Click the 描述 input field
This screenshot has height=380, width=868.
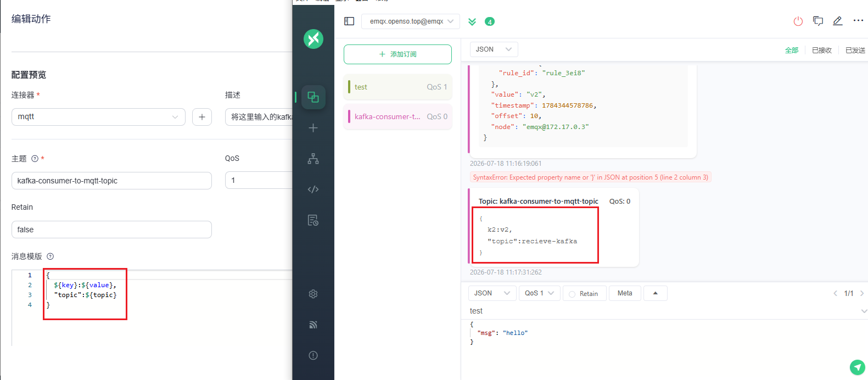coord(259,117)
